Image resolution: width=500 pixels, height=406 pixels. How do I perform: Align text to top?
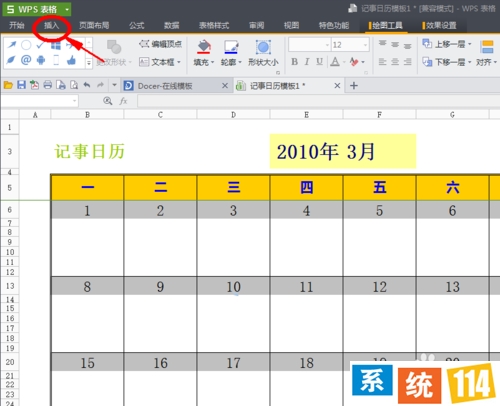tap(382, 44)
